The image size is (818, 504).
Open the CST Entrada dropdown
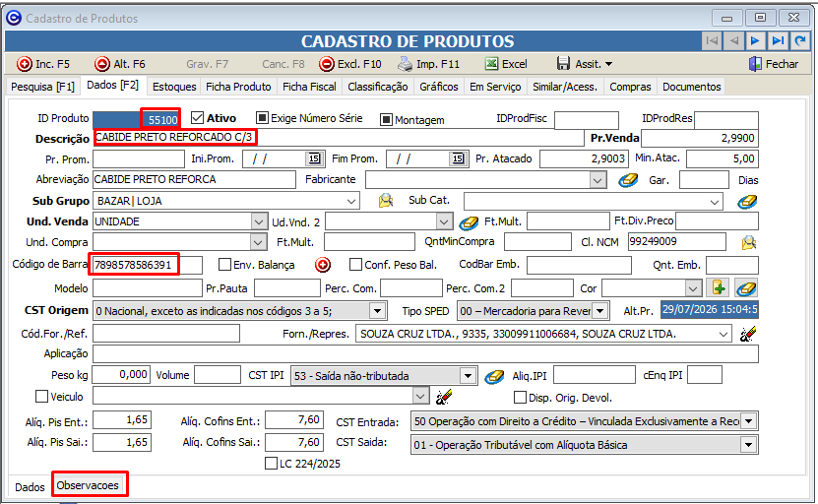coord(749,421)
